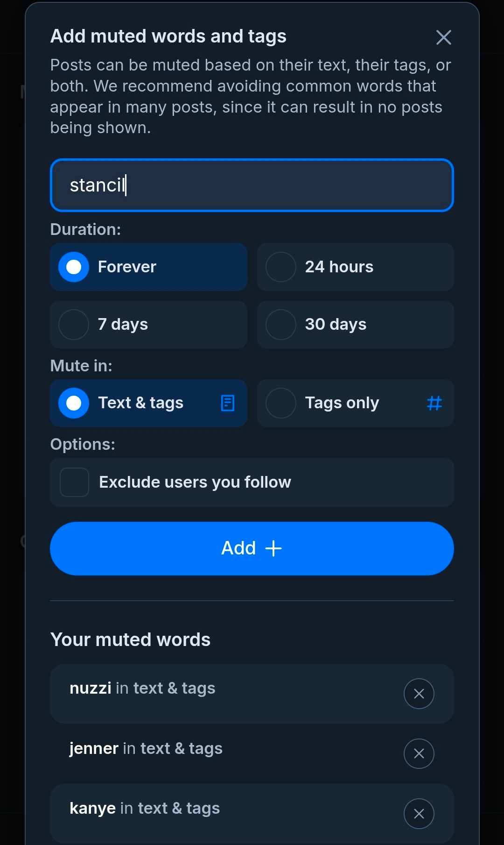This screenshot has height=845, width=504.
Task: Enable Exclude users you follow checkbox
Action: pyautogui.click(x=75, y=482)
